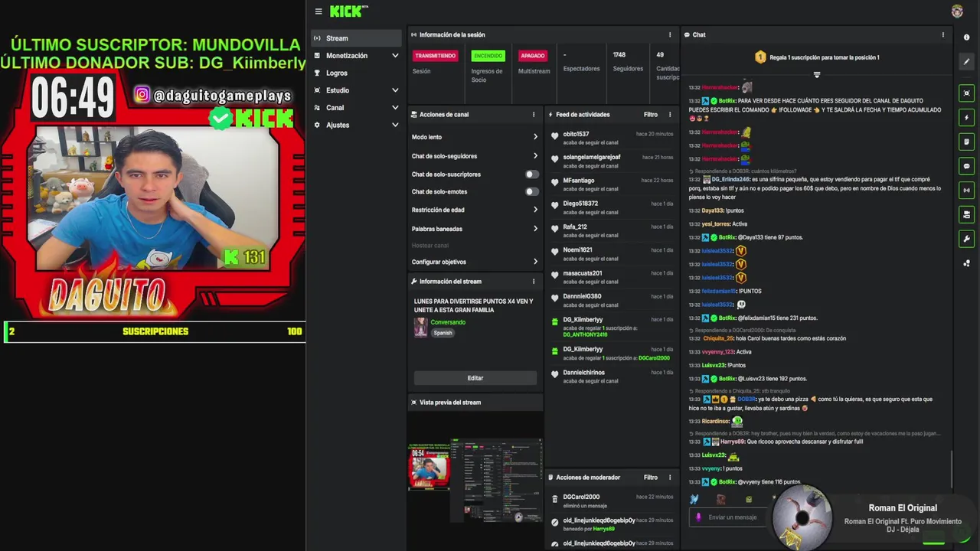This screenshot has width=980, height=551.
Task: Click the Filtro button in Acciones de moderador
Action: [651, 478]
